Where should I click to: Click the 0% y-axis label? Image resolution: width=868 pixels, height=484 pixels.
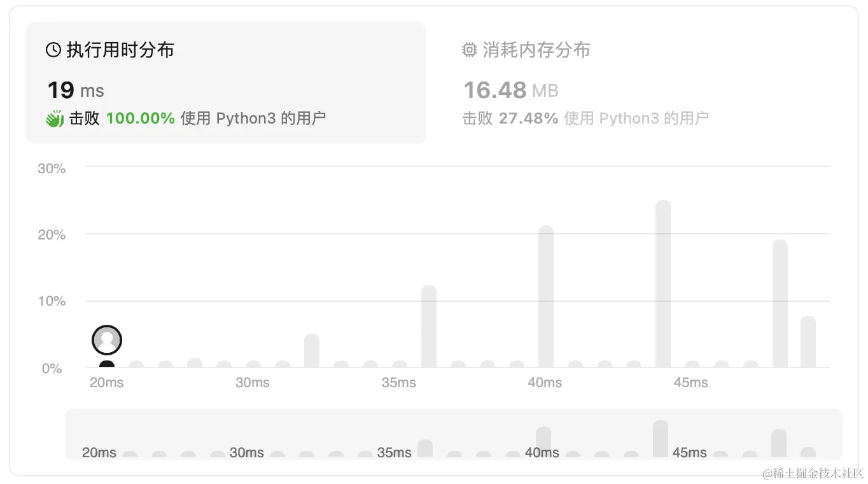[x=52, y=368]
